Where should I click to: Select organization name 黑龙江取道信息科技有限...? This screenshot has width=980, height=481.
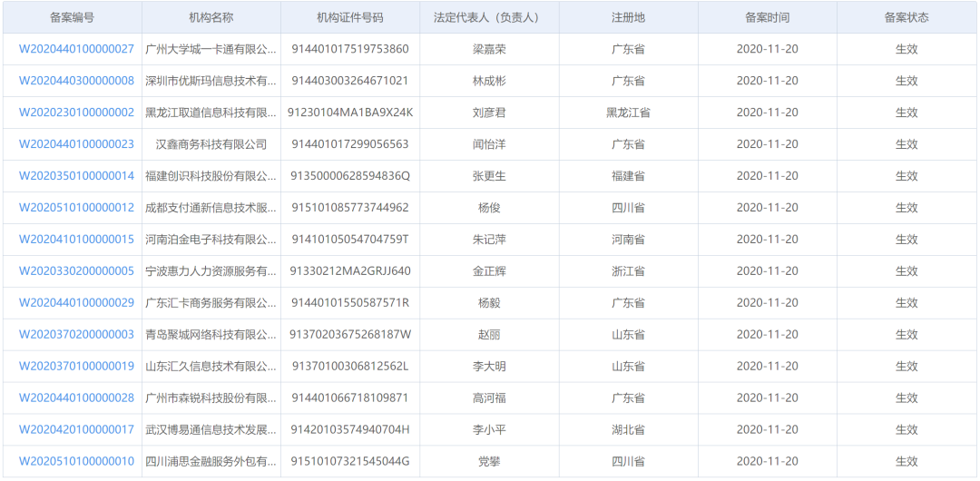click(211, 113)
